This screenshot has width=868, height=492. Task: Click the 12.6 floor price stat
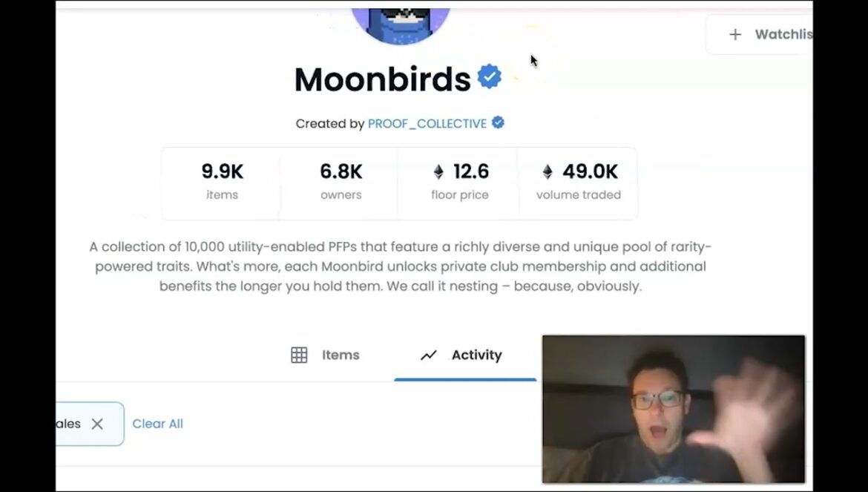tap(459, 183)
